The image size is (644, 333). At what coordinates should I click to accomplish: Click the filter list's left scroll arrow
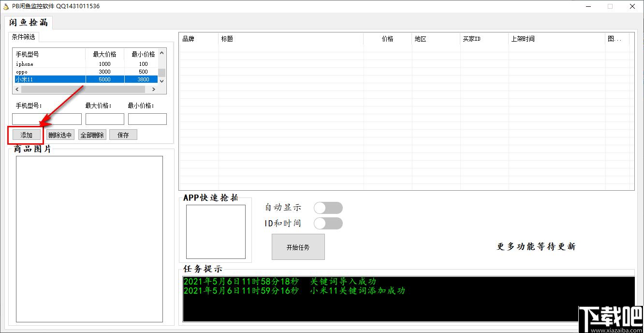tap(17, 90)
